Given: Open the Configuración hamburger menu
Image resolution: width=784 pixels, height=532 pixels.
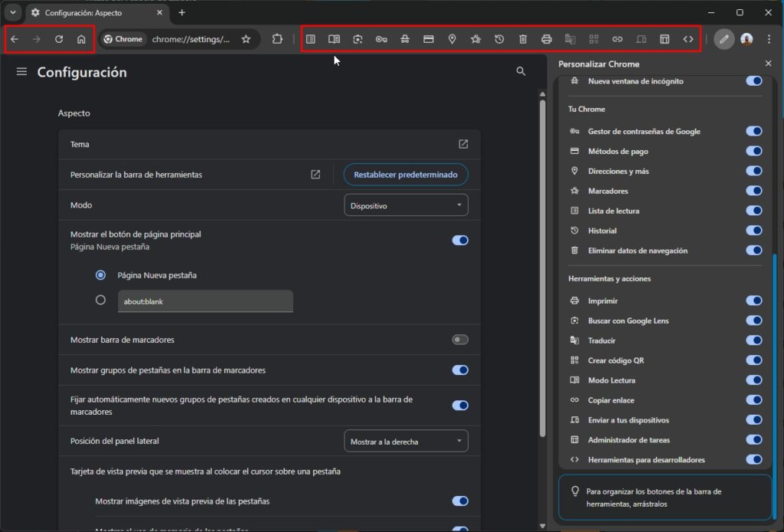Looking at the screenshot, I should click(x=21, y=72).
